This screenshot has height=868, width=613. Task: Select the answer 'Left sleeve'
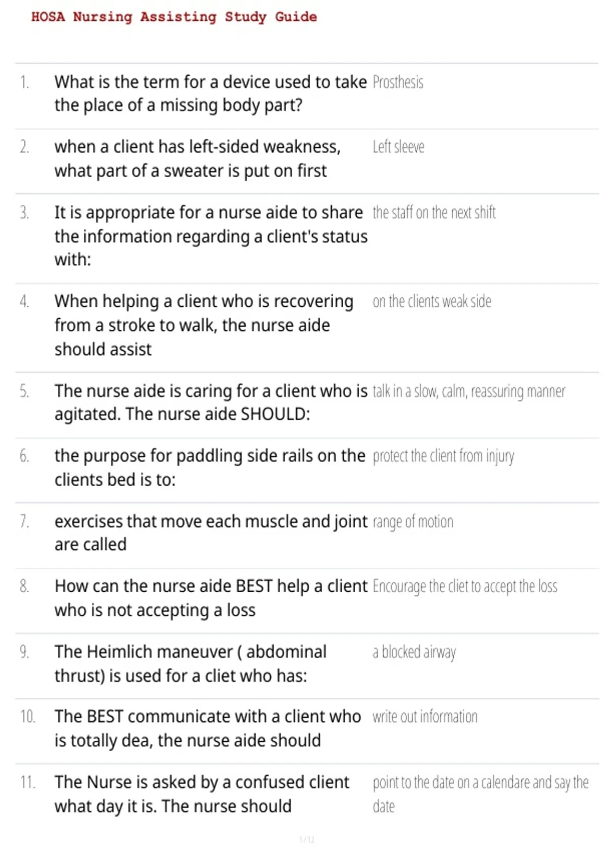coord(398,147)
